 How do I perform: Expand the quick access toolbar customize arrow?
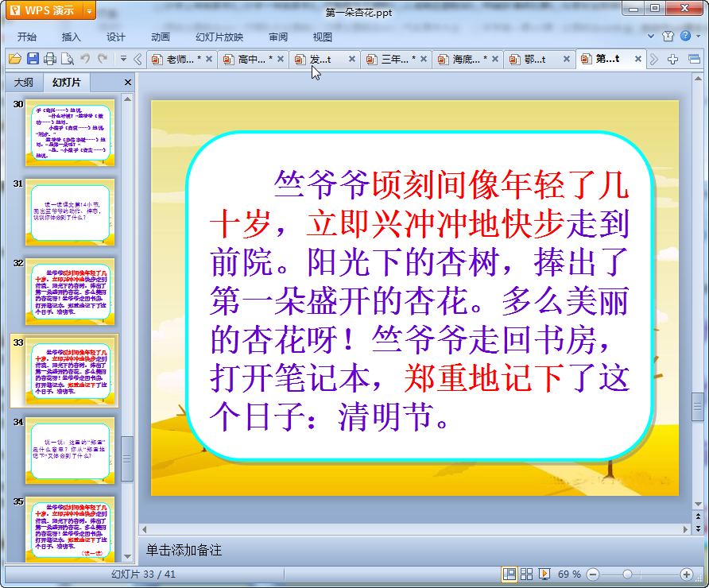coord(123,59)
